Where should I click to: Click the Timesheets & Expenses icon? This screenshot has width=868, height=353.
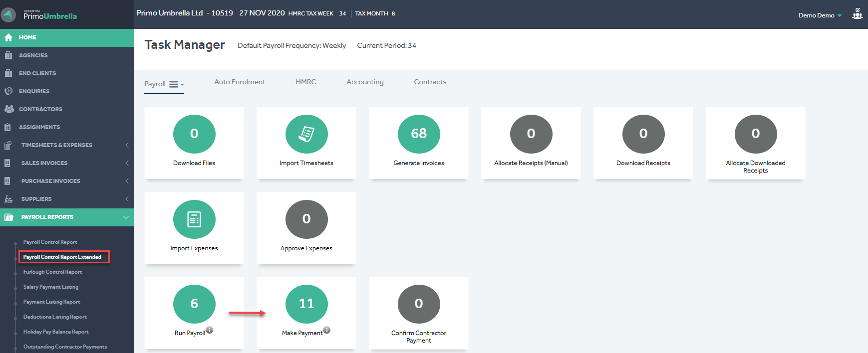(7, 145)
